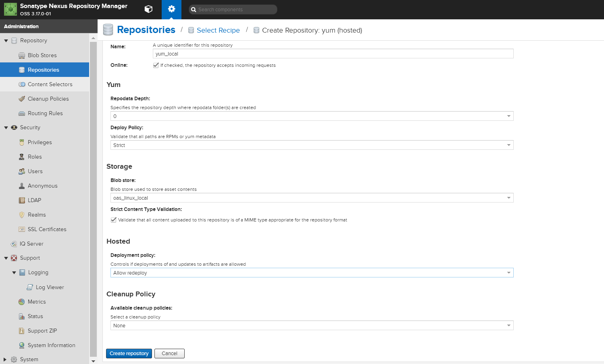
Task: Open Privileges menu item
Action: [44, 142]
